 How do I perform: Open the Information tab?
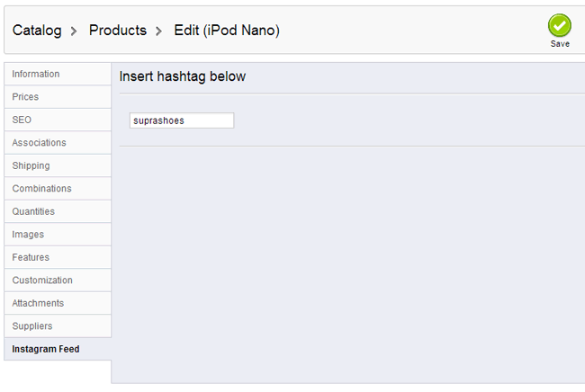pyautogui.click(x=36, y=74)
